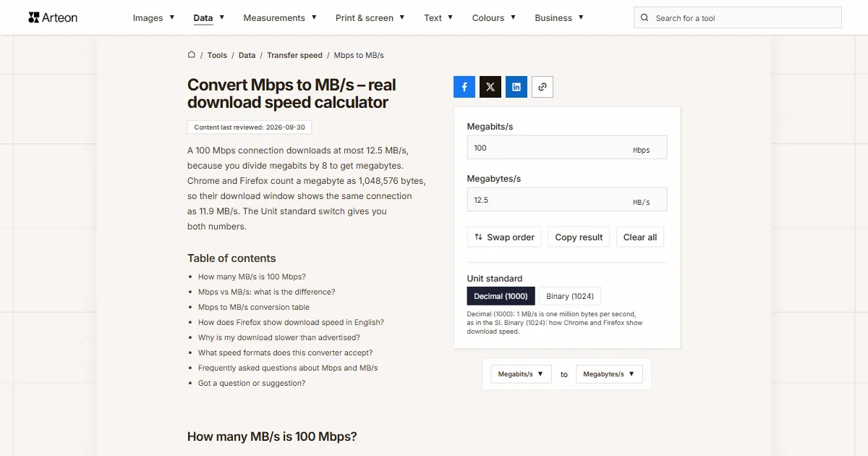The height and width of the screenshot is (456, 868).
Task: Open the Tools breadcrumb
Action: click(217, 55)
